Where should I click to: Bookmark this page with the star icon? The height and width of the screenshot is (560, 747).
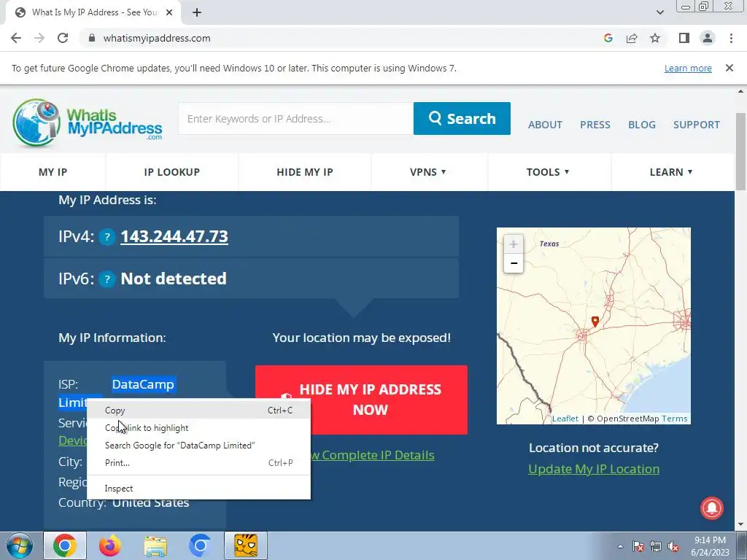(x=655, y=38)
